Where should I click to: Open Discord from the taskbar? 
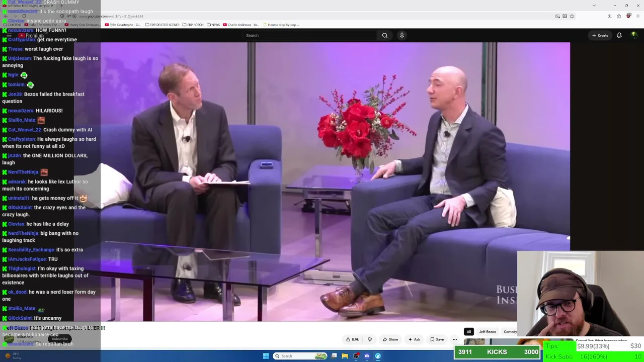(x=367, y=356)
